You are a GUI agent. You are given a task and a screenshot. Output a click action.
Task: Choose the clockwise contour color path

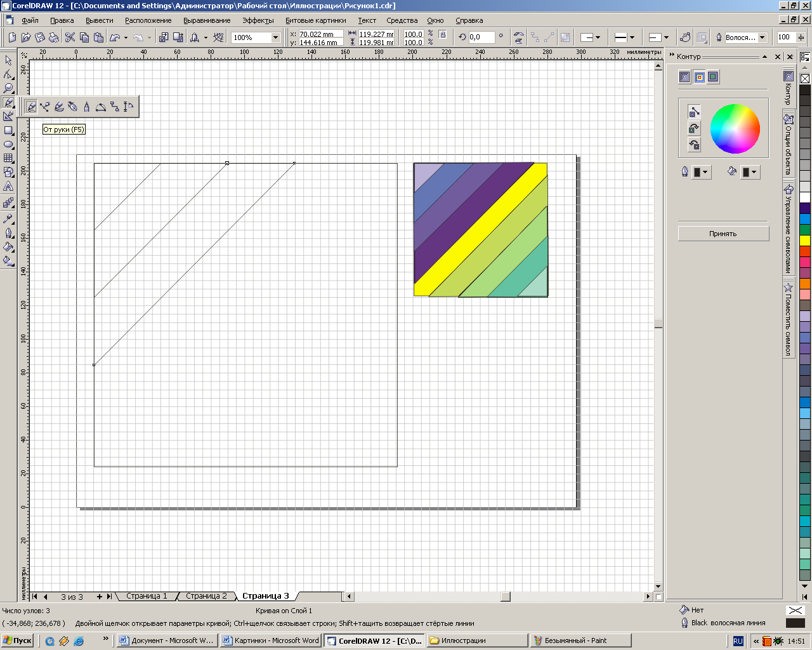[x=694, y=128]
